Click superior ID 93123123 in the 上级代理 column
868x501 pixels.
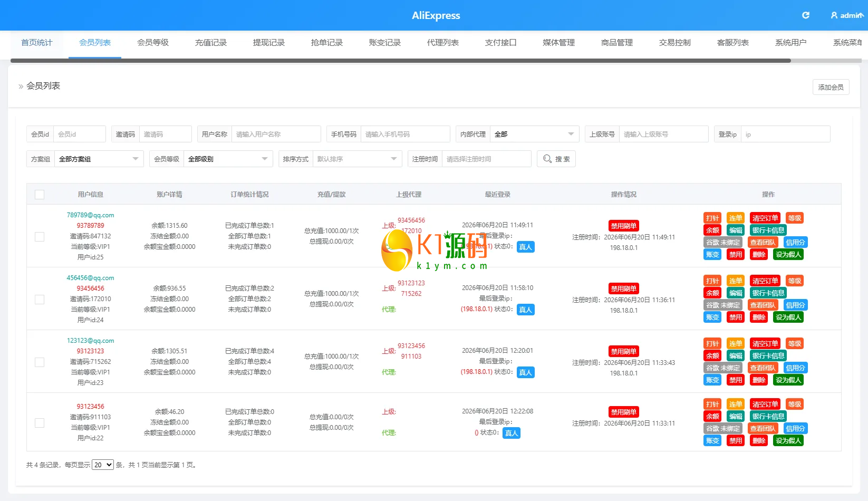point(411,283)
